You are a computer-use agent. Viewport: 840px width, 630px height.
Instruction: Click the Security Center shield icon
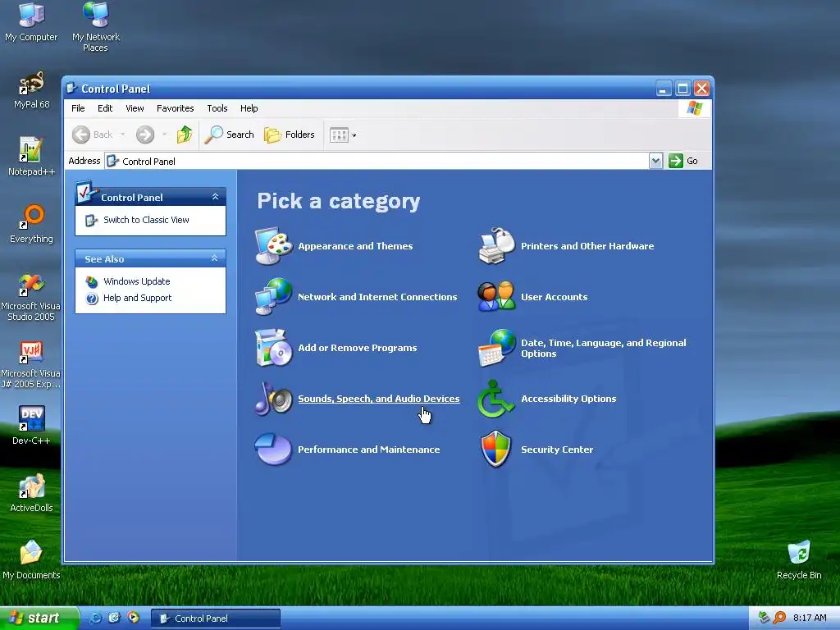[x=496, y=449]
